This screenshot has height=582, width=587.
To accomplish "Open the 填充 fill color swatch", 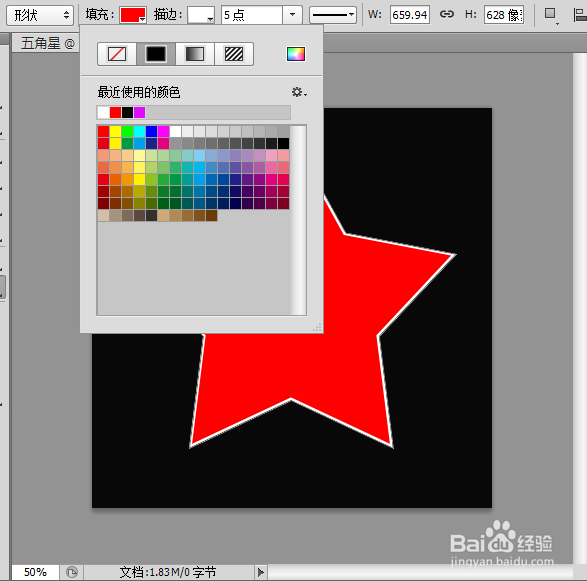I will pyautogui.click(x=133, y=15).
